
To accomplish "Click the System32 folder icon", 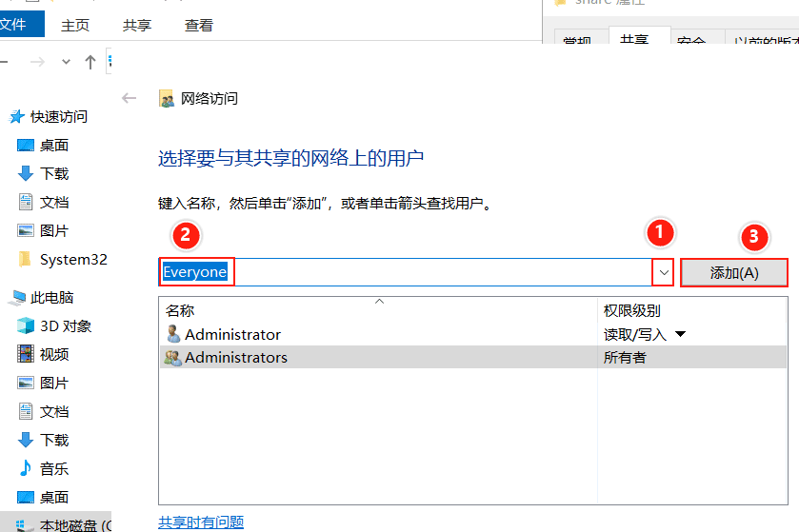I will (x=25, y=259).
